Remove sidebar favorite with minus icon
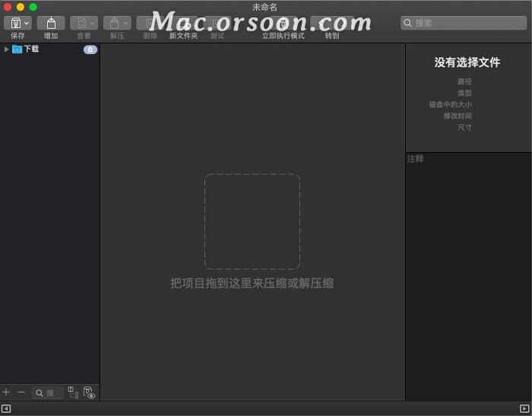 coord(21,392)
